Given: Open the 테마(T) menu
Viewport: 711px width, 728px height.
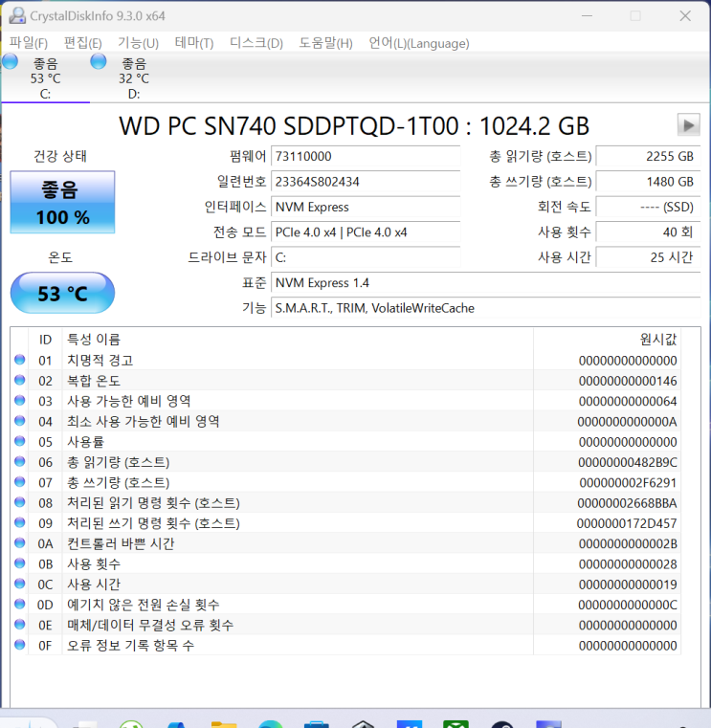Looking at the screenshot, I should coord(194,43).
